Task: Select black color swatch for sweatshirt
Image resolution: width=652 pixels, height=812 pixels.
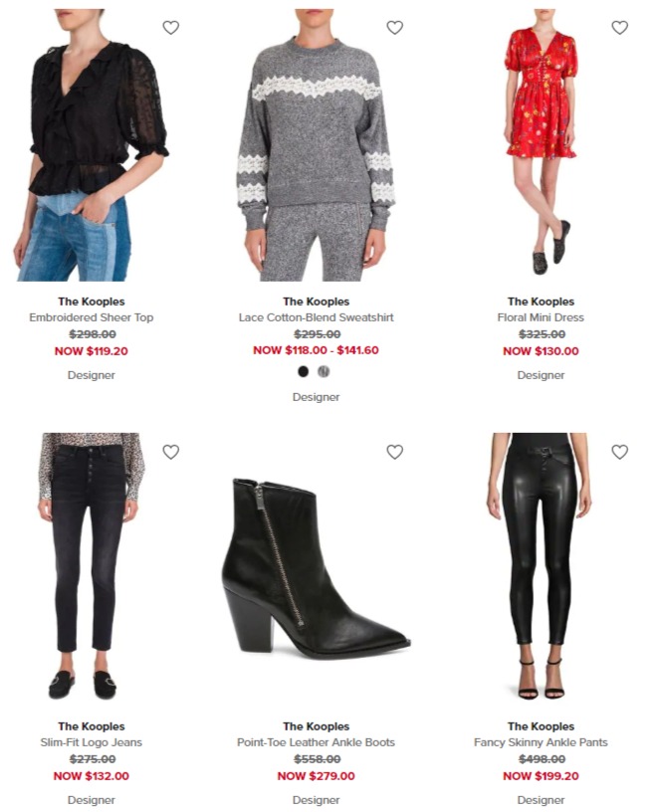Action: point(304,371)
